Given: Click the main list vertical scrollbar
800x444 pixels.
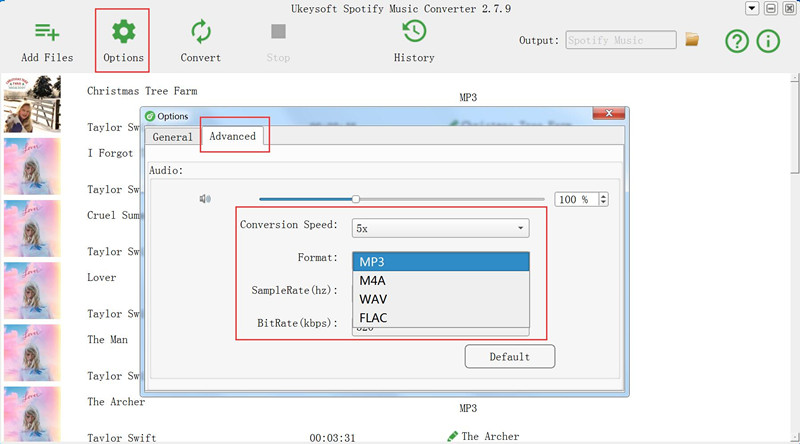Looking at the screenshot, I should click(794, 128).
